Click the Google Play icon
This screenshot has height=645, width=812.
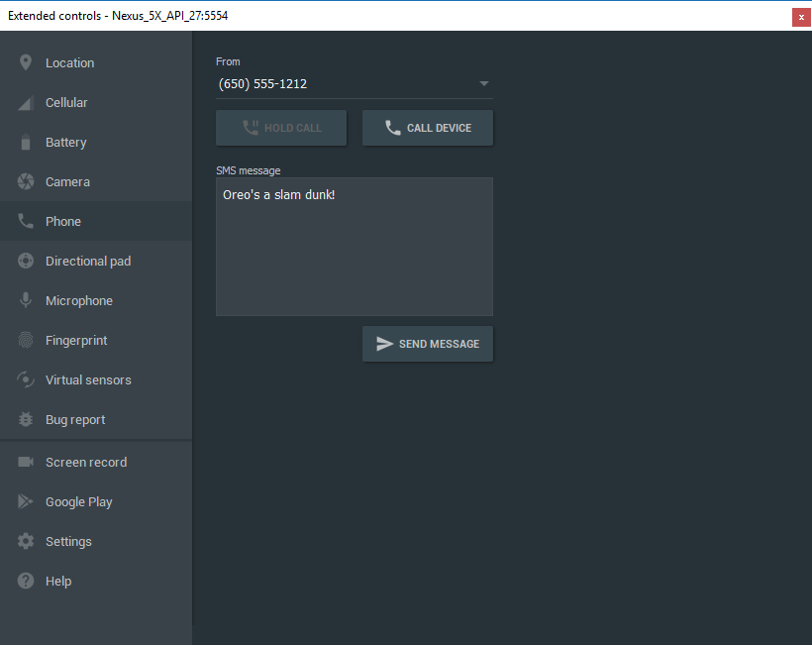point(26,501)
